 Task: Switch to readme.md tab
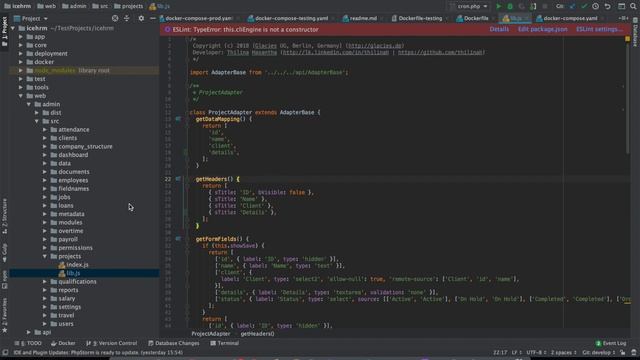pos(363,18)
